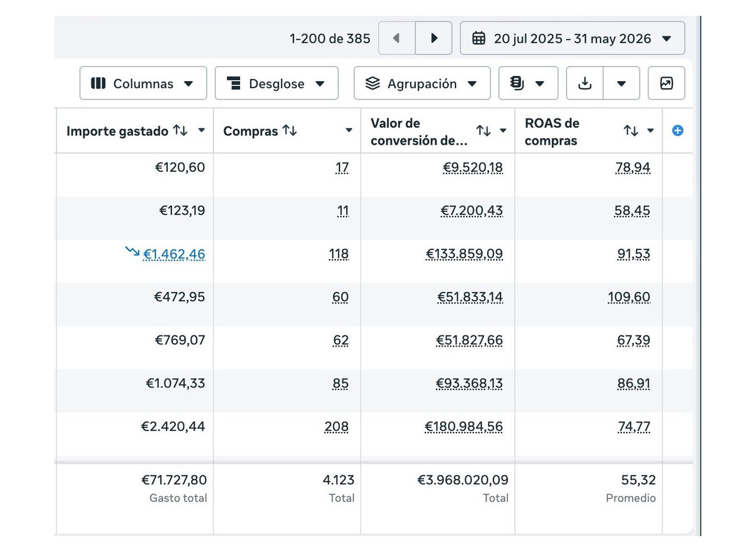Click amount spent €123,19
Image resolution: width=756 pixels, height=552 pixels.
click(182, 211)
